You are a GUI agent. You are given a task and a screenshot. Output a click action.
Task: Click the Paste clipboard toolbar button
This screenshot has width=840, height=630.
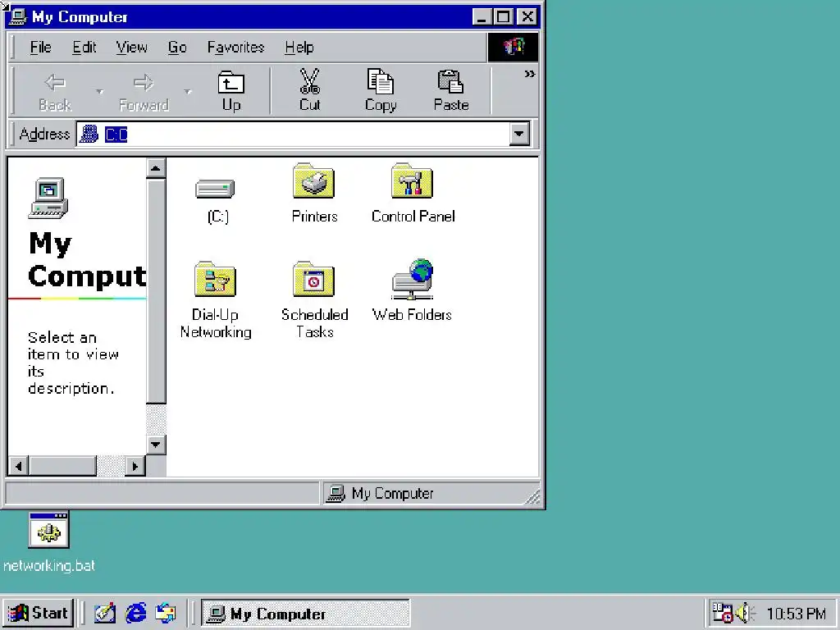(451, 90)
